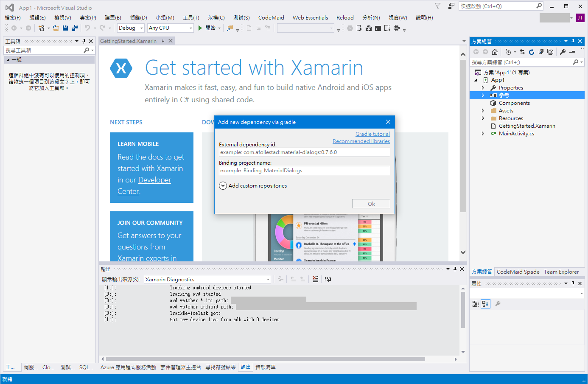Expand Add custom repositories section
Viewport: 588px width, 384px height.
click(223, 186)
